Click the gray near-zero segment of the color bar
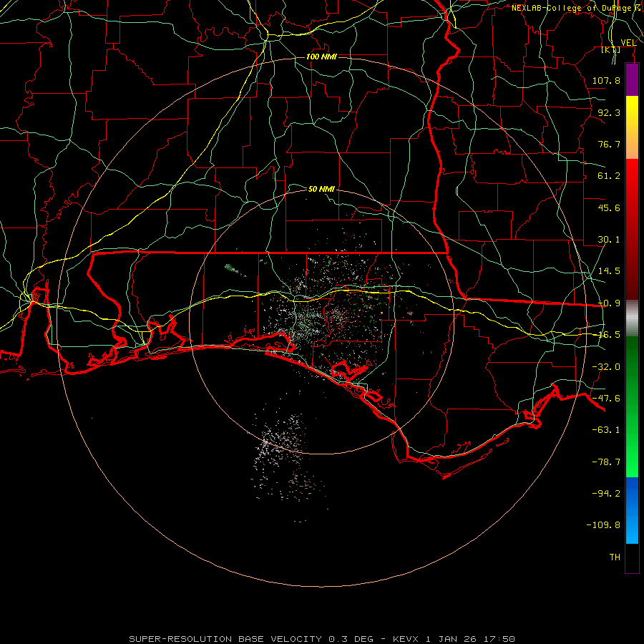This screenshot has height=644, width=644. (x=632, y=318)
